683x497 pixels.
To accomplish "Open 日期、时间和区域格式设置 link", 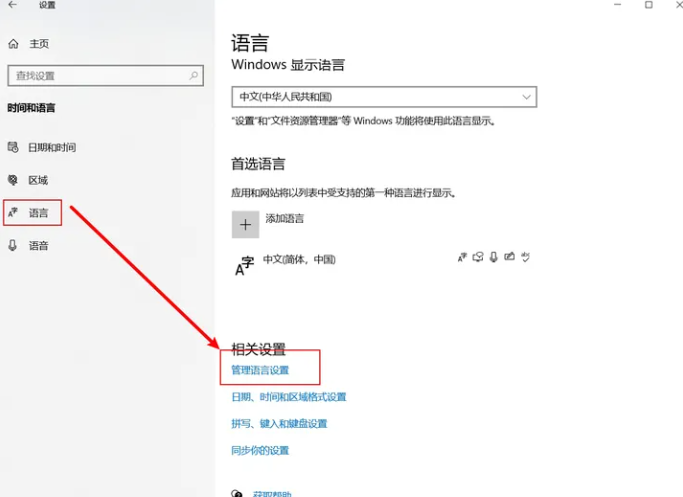I will coord(288,397).
